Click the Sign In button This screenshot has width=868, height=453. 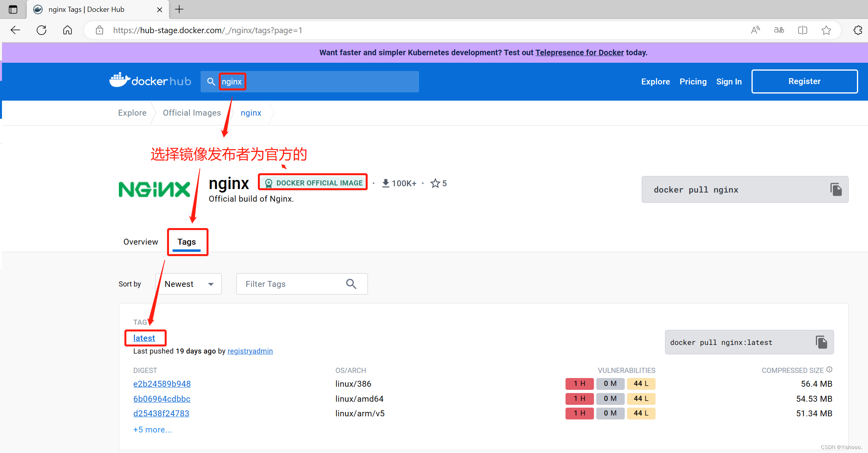coord(728,81)
